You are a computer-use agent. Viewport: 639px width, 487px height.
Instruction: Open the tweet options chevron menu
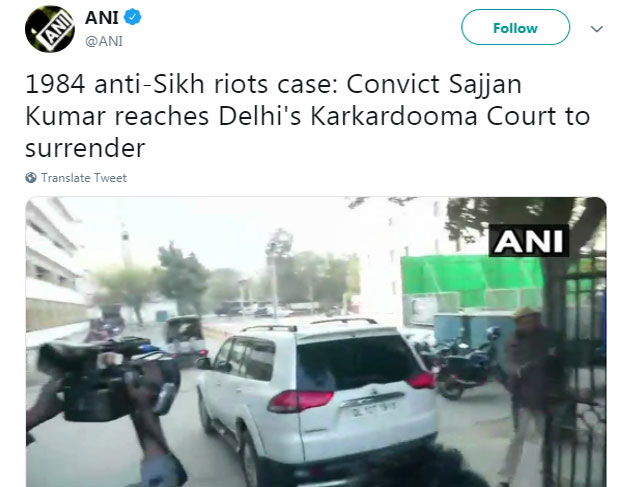tap(597, 29)
